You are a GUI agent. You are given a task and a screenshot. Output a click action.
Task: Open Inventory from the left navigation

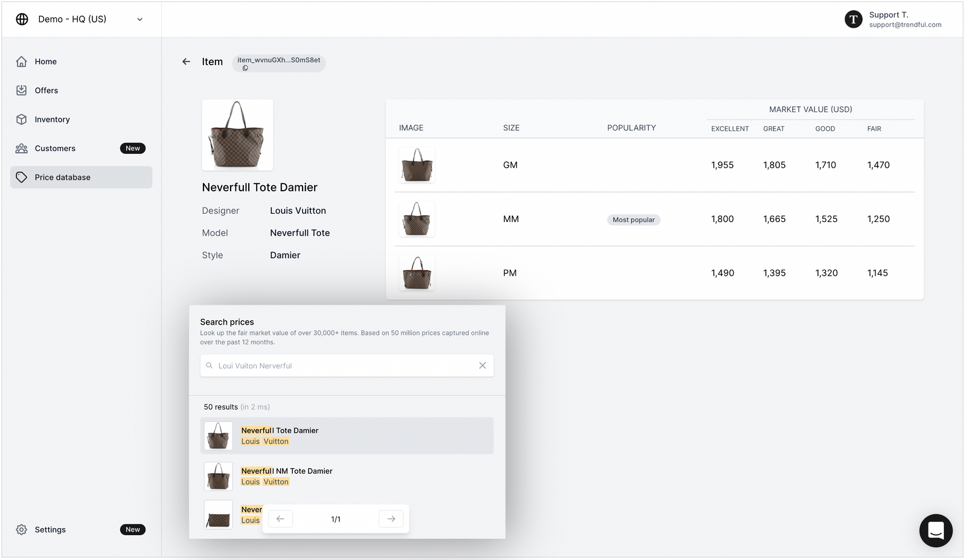[22, 119]
